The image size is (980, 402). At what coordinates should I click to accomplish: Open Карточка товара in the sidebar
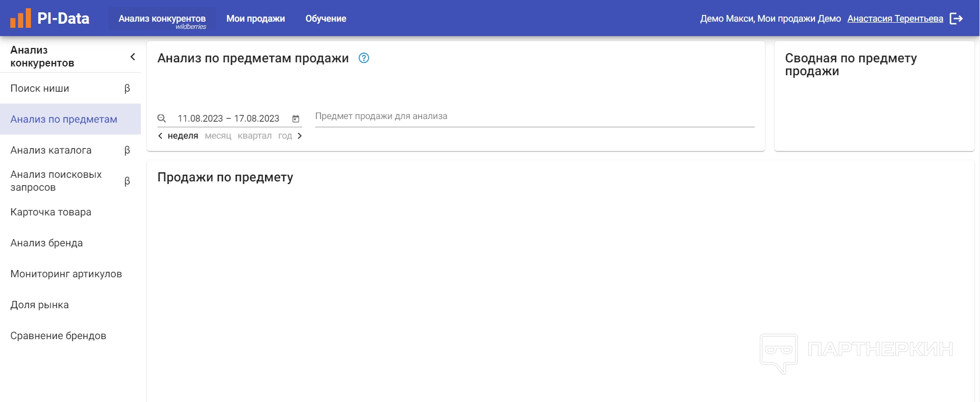tap(70, 212)
